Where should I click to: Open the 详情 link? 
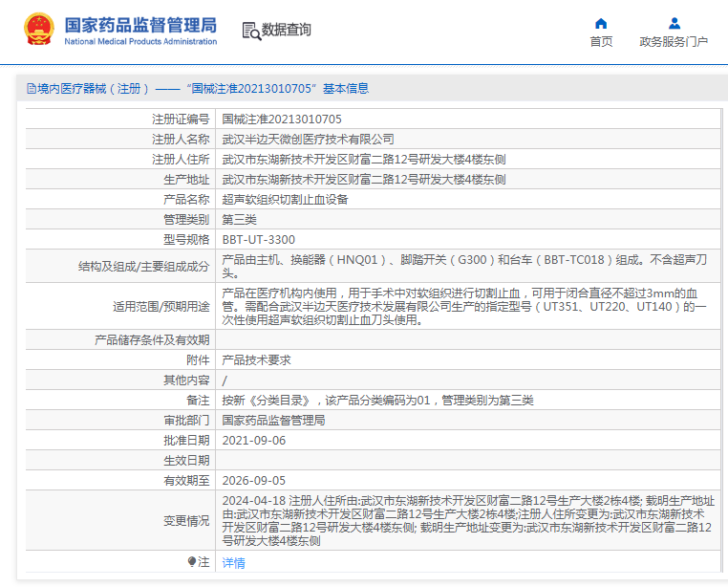[x=233, y=563]
